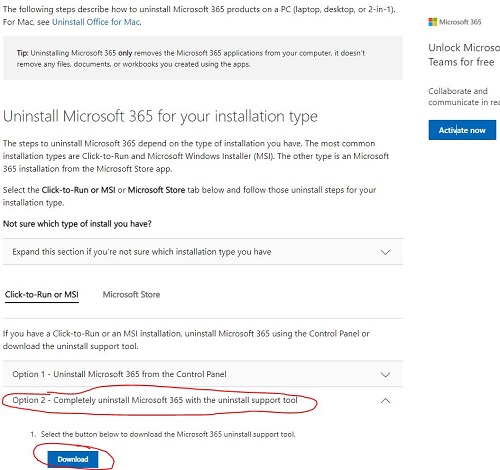Click 'Not sure which type of install' heading
The width and height of the screenshot is (500, 470).
(x=77, y=224)
